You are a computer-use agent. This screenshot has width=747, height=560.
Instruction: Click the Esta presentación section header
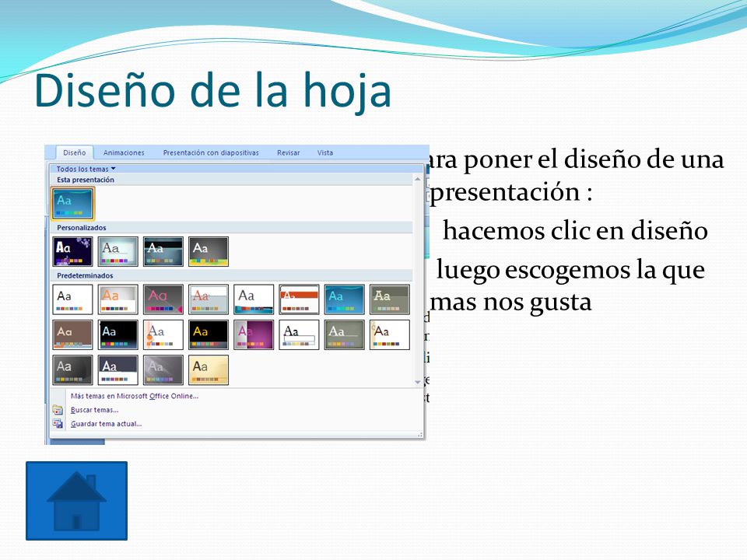pyautogui.click(x=232, y=180)
